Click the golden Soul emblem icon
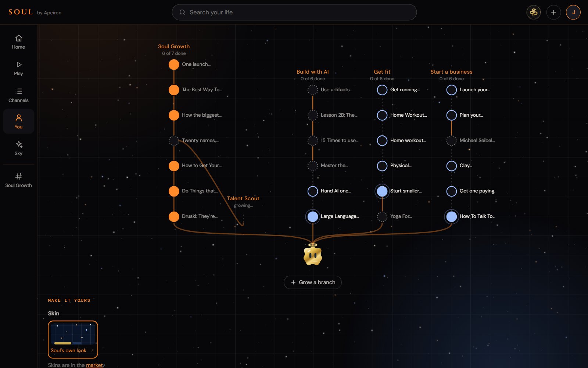The width and height of the screenshot is (588, 368). (x=534, y=12)
